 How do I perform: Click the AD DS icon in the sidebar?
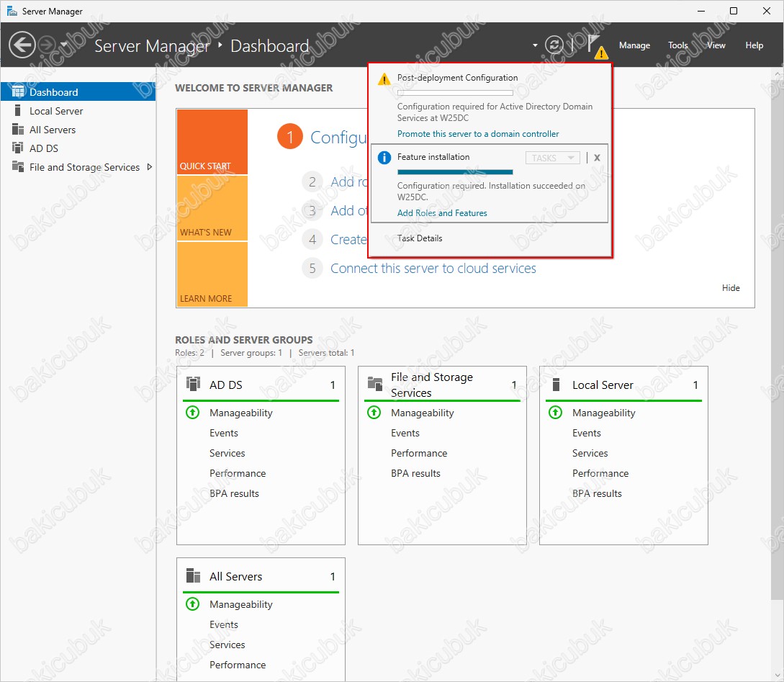point(18,148)
